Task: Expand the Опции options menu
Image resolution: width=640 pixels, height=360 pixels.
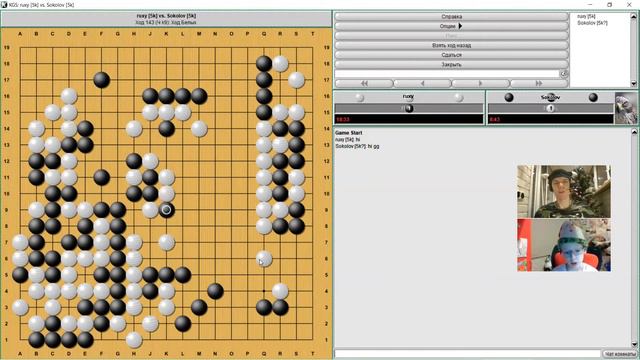Action: point(451,26)
